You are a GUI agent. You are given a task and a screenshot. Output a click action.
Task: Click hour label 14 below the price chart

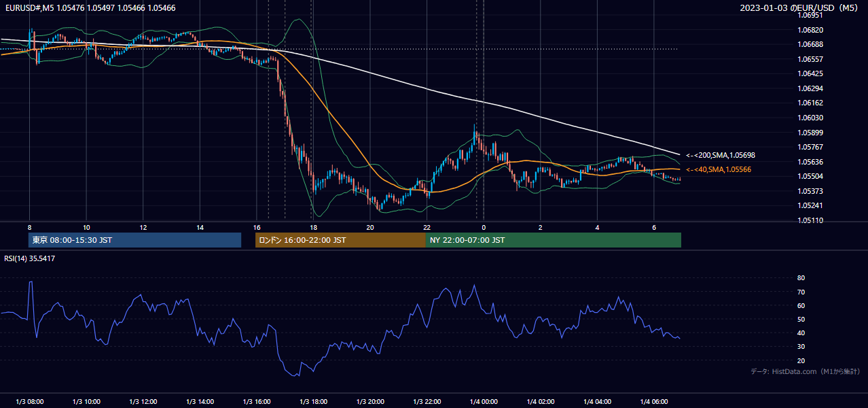click(200, 227)
